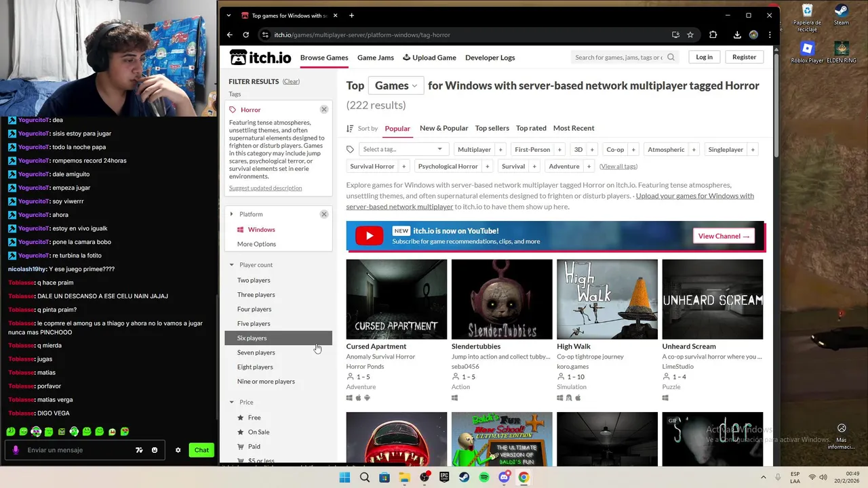The width and height of the screenshot is (868, 488).
Task: Sort results by New & Popular
Action: (443, 128)
